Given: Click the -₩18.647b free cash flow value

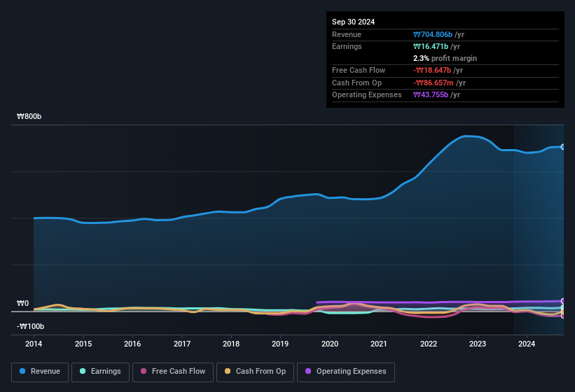Looking at the screenshot, I should pyautogui.click(x=432, y=70).
